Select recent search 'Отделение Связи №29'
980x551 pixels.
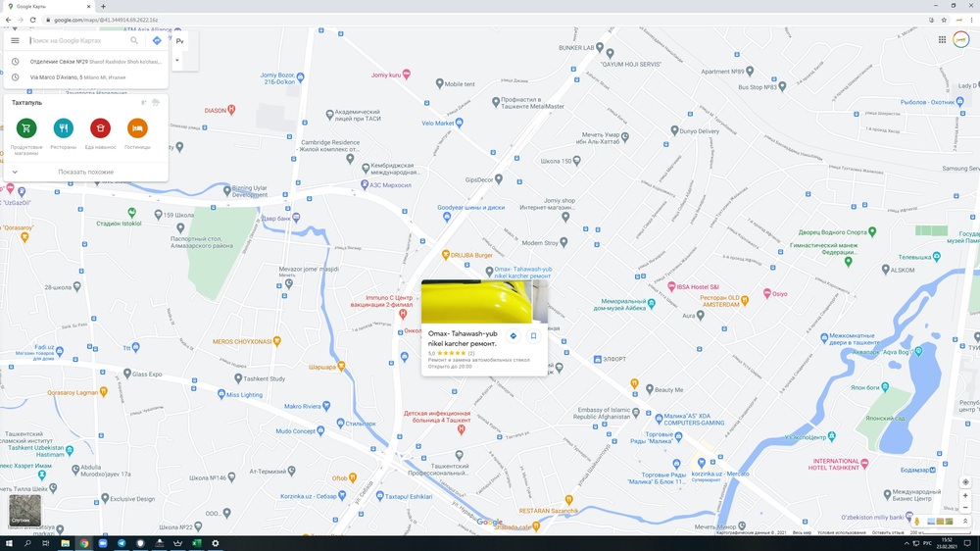click(88, 62)
